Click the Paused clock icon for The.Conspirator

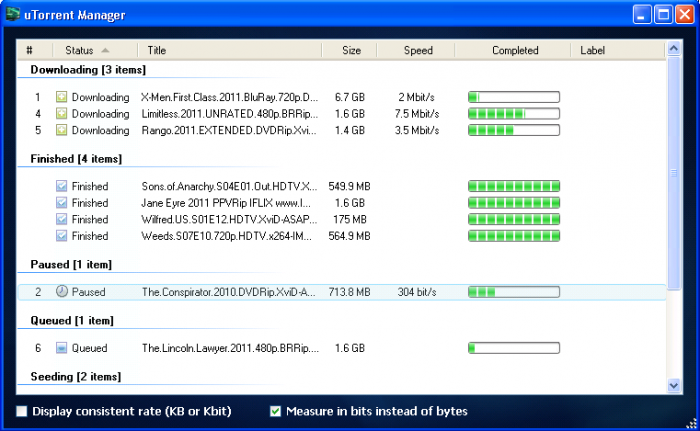coord(62,292)
